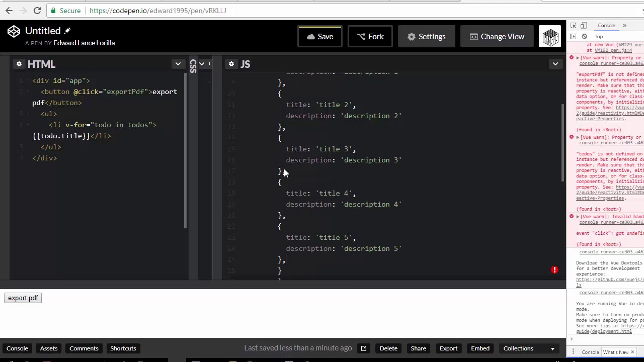
Task: Expand the Invalid handler Vue warn message
Action: pyautogui.click(x=578, y=217)
